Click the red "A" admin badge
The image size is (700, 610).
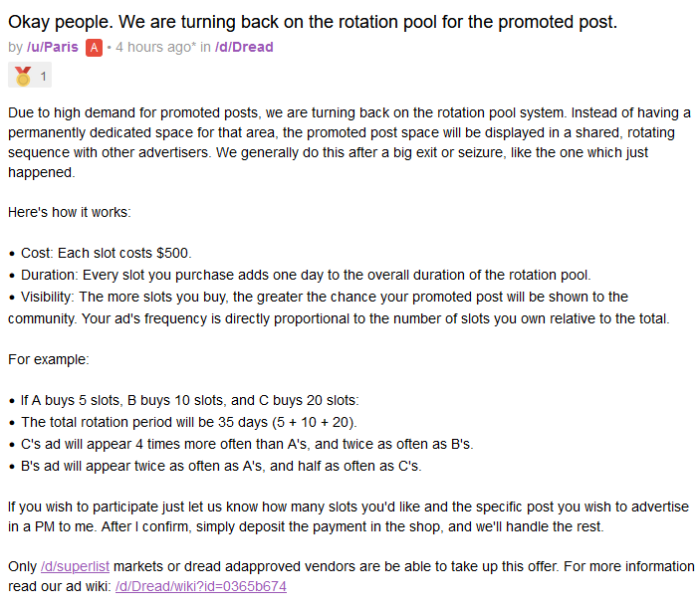coord(95,47)
